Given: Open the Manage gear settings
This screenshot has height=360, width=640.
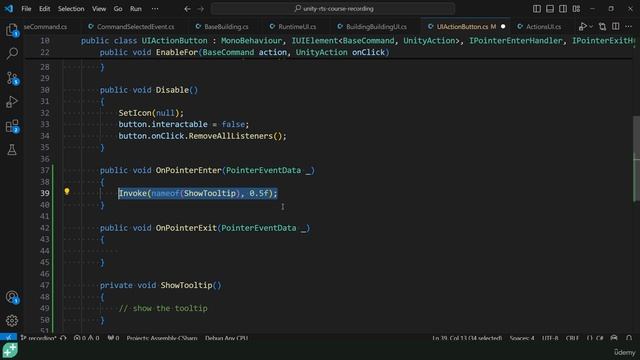Looking at the screenshot, I should pyautogui.click(x=12, y=320).
